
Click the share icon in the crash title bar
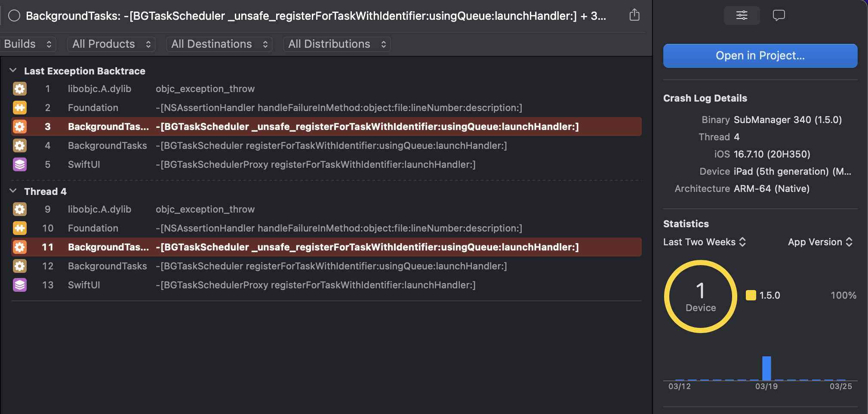point(634,15)
